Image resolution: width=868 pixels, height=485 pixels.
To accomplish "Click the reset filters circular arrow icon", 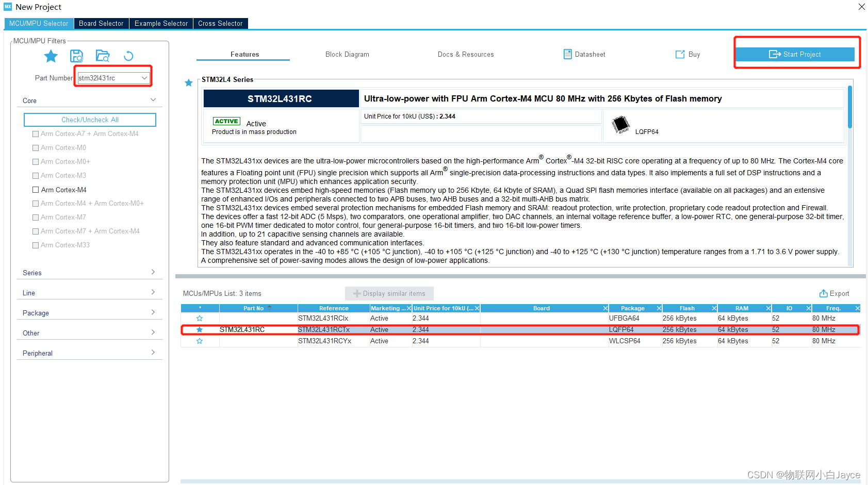I will (x=128, y=56).
